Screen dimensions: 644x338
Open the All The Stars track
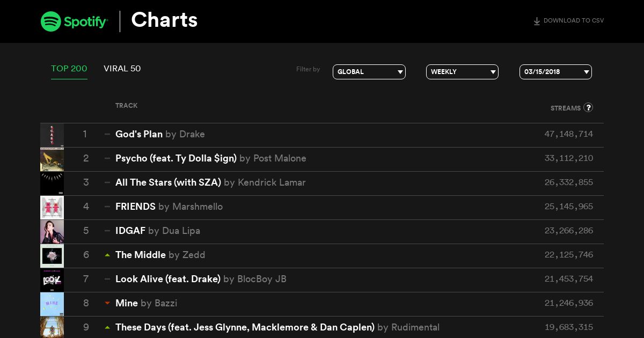(x=168, y=182)
